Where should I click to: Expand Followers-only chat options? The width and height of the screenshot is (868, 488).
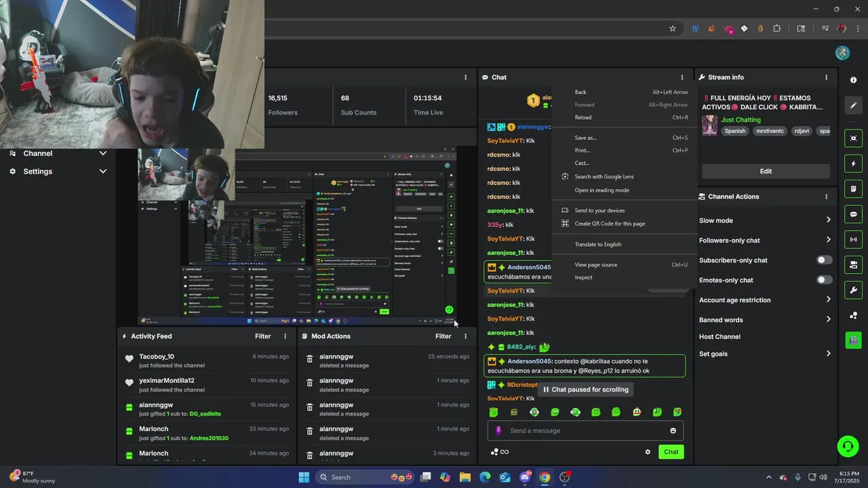828,240
